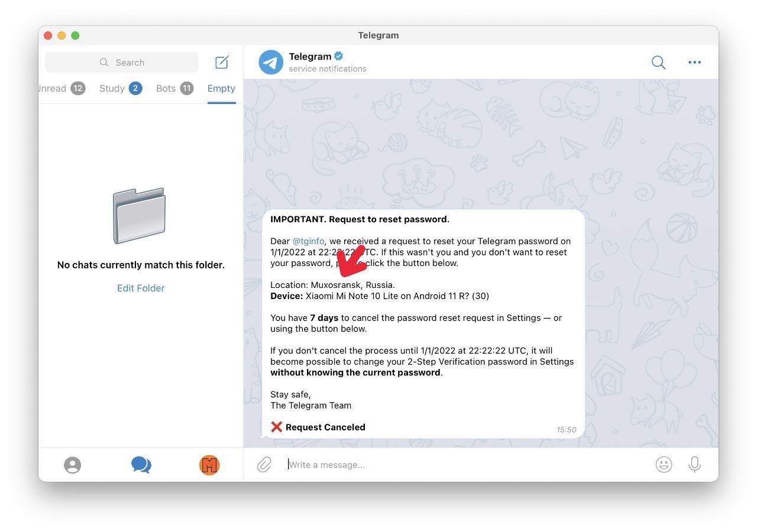The image size is (757, 532).
Task: Click the Edit Folder link
Action: [x=141, y=288]
